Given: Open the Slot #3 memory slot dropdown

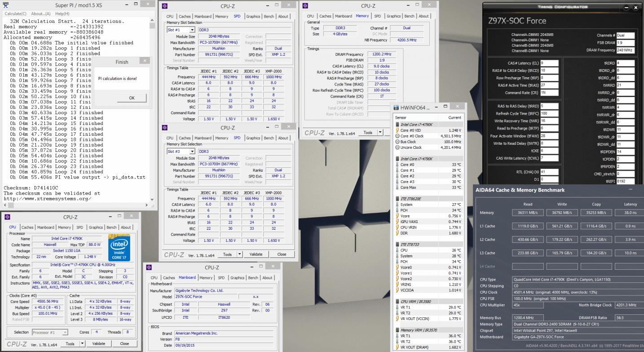Looking at the screenshot, I should tap(193, 151).
